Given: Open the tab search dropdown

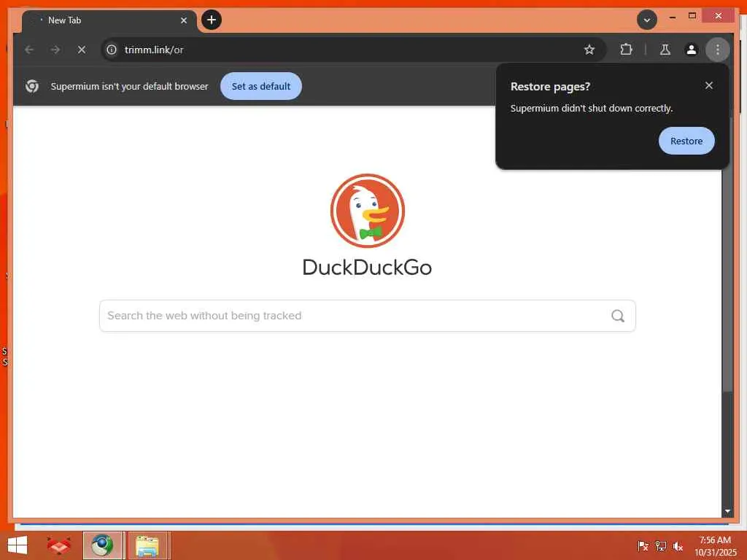Looking at the screenshot, I should pos(647,20).
